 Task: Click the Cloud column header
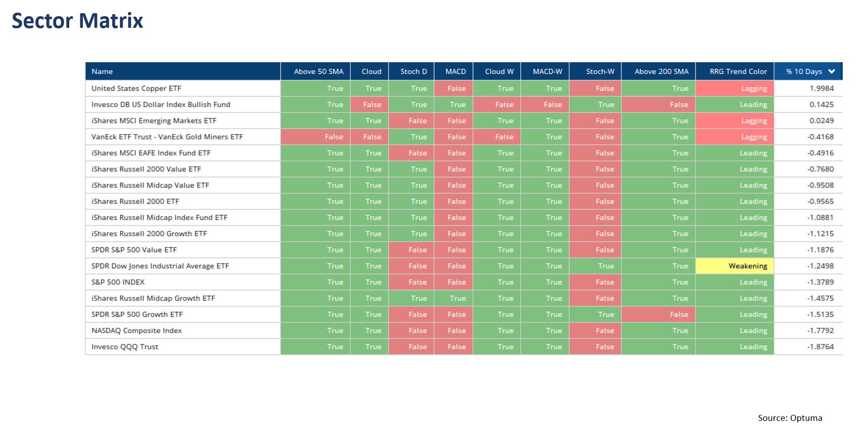tap(370, 71)
